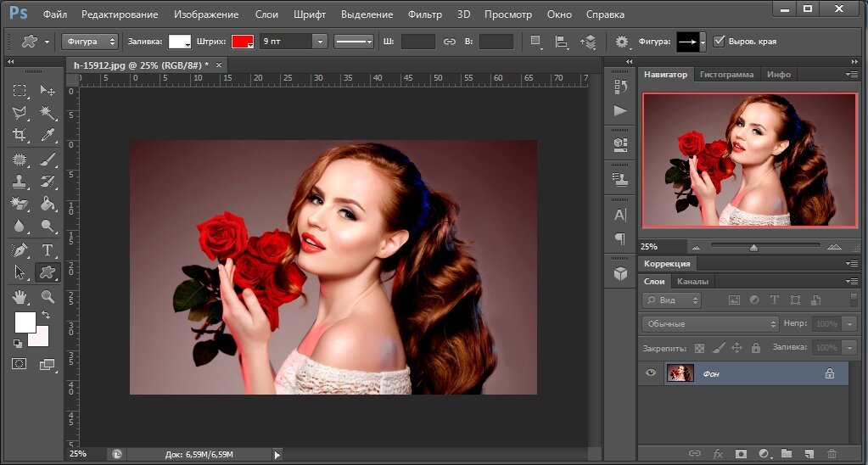Open the Обычные blend mode dropdown

pyautogui.click(x=710, y=324)
